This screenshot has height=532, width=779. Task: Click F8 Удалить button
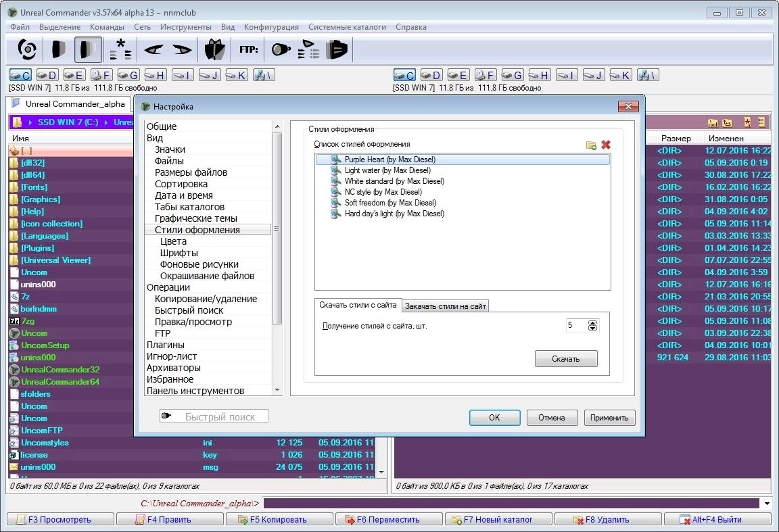pos(608,520)
